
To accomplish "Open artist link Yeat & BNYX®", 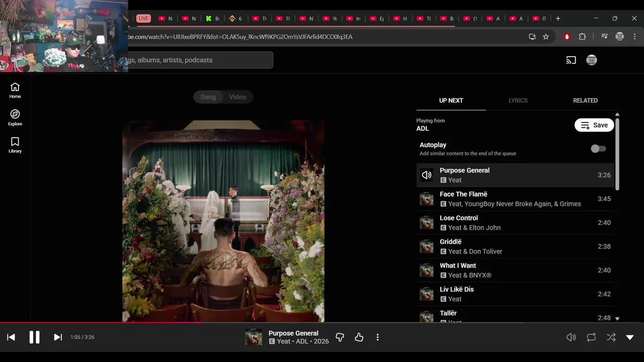I will coord(469,276).
